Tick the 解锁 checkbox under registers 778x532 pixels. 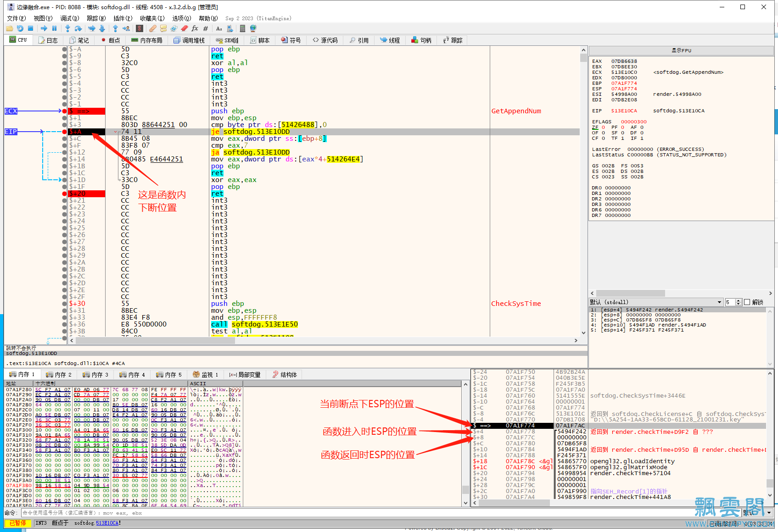pyautogui.click(x=747, y=302)
